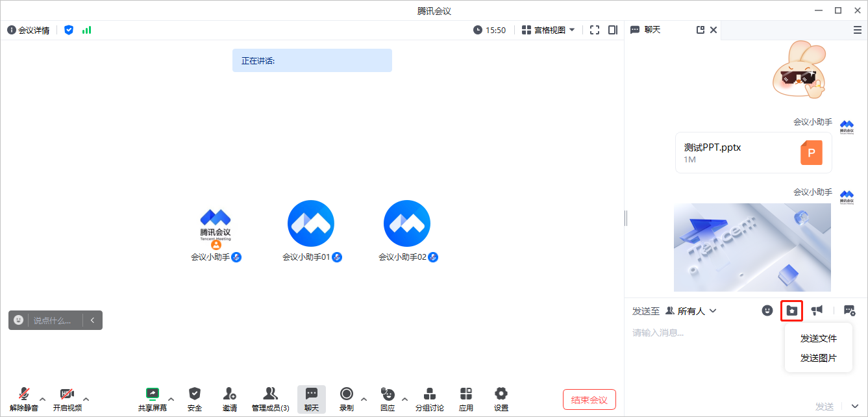Expand video options next to 开启视频
The height and width of the screenshot is (417, 868).
[x=86, y=399]
